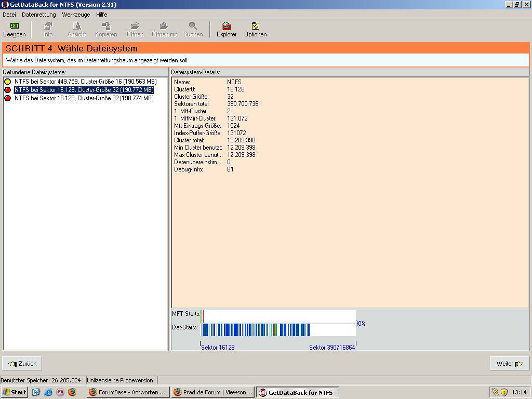The height and width of the screenshot is (399, 532).
Task: Open the Hilfe menu
Action: tap(101, 15)
